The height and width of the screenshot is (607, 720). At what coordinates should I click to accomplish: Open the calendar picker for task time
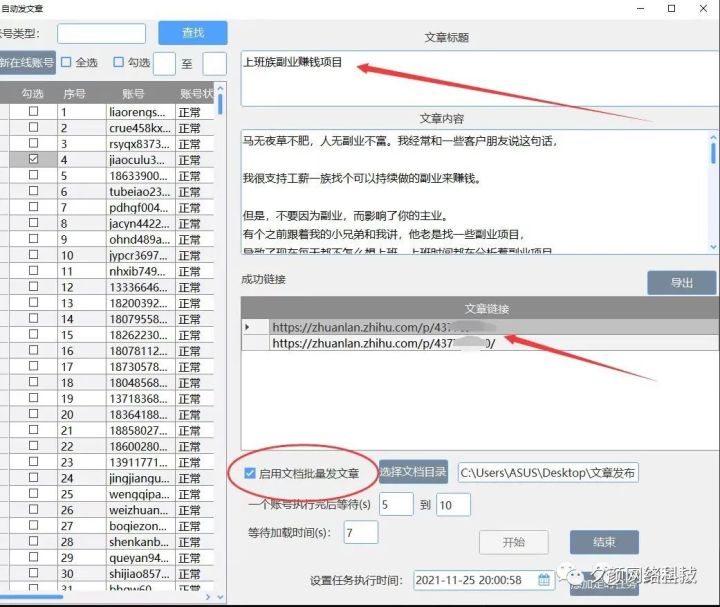(544, 580)
